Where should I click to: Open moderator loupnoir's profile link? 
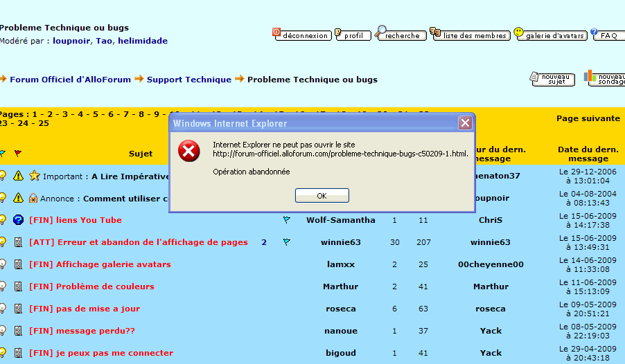[x=73, y=41]
